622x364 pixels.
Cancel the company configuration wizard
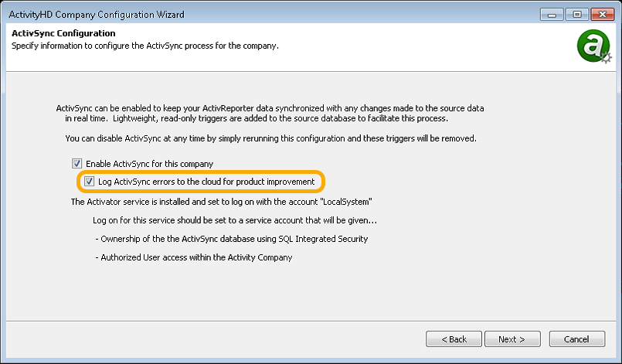[x=576, y=339]
